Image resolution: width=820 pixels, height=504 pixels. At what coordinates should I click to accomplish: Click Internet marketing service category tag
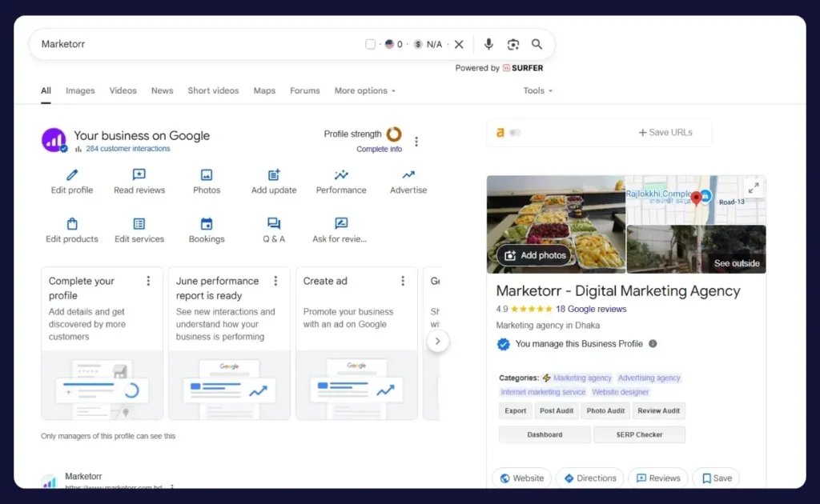[543, 392]
